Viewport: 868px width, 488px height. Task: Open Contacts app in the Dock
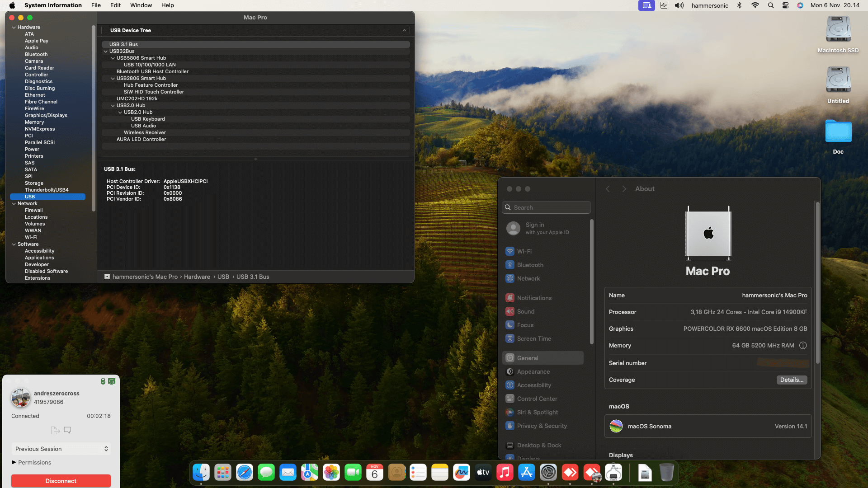coord(396,473)
